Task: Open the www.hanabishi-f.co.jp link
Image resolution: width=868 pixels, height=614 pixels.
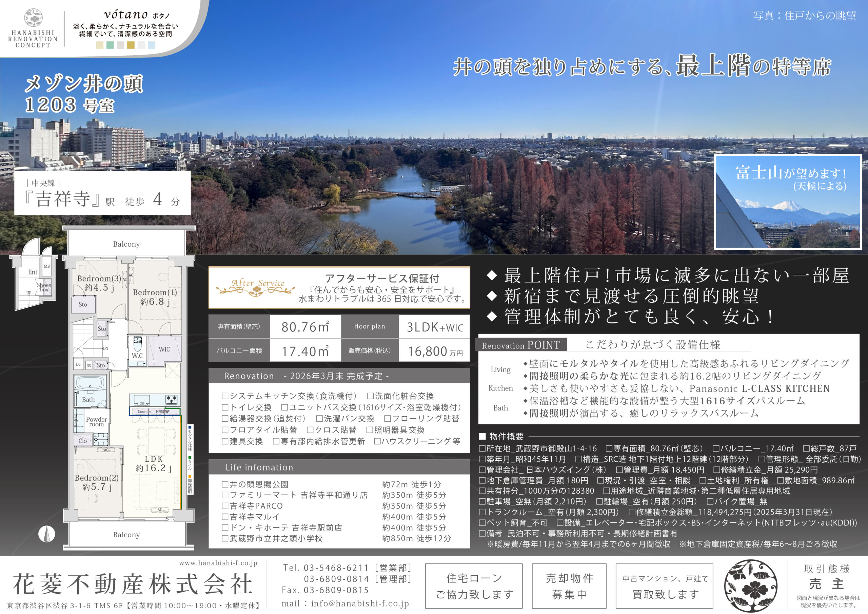Action: tap(218, 563)
